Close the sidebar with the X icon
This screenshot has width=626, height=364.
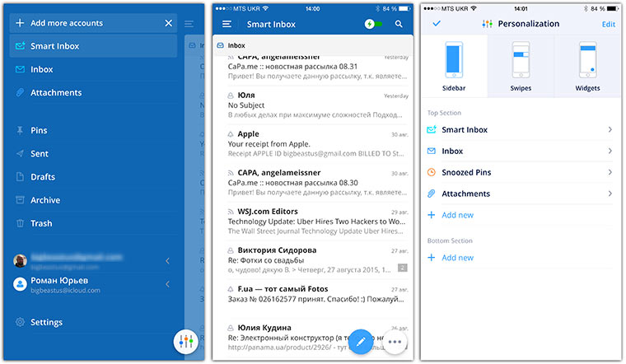coord(169,23)
